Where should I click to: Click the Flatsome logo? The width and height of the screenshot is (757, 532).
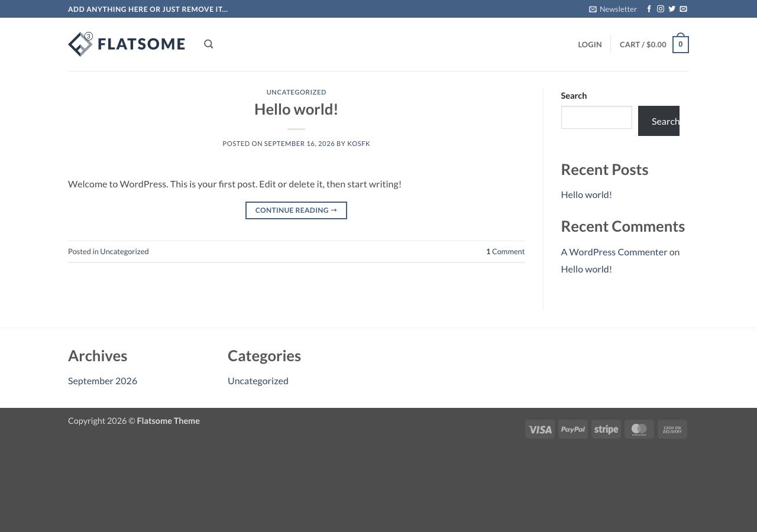click(127, 44)
